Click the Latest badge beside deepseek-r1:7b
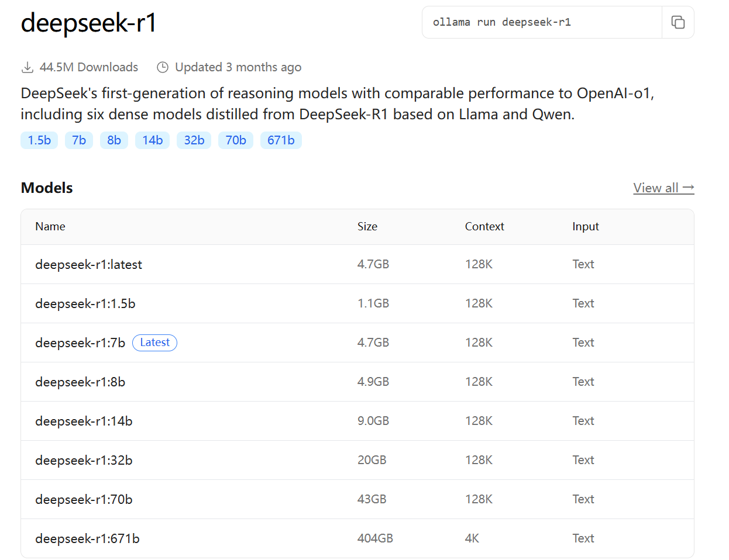 [x=154, y=343]
